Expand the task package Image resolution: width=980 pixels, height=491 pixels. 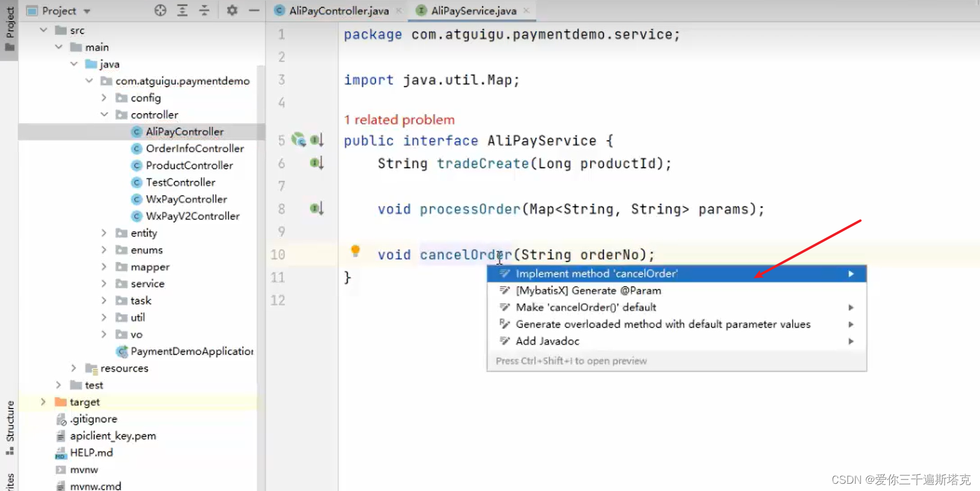tap(104, 299)
